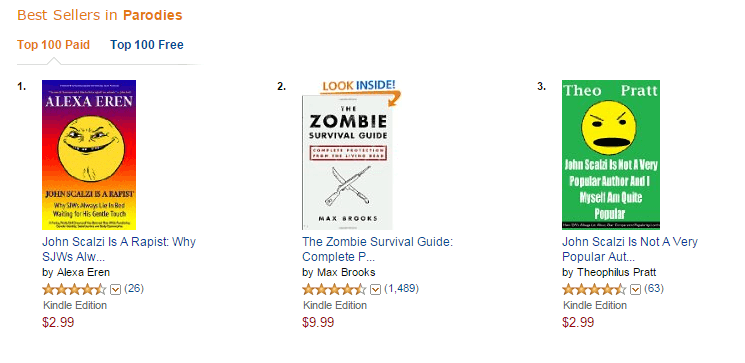Open the John Scalzi Is Not A Very Popular title link
This screenshot has height=363, width=745.
click(630, 249)
